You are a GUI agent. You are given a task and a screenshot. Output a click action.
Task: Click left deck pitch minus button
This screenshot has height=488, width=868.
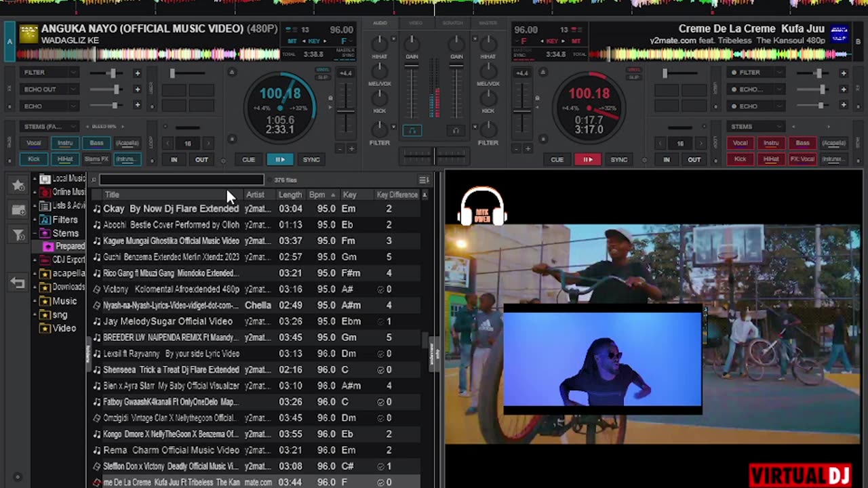340,148
